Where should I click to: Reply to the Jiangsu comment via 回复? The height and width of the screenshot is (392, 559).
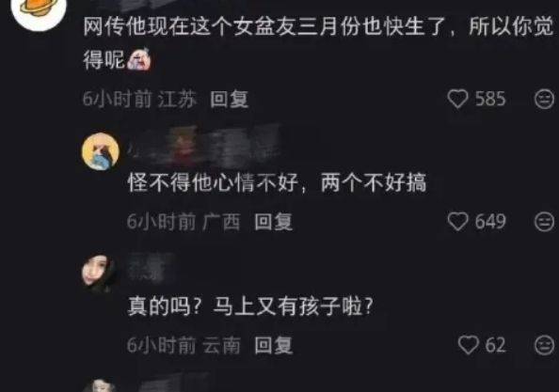tap(229, 99)
